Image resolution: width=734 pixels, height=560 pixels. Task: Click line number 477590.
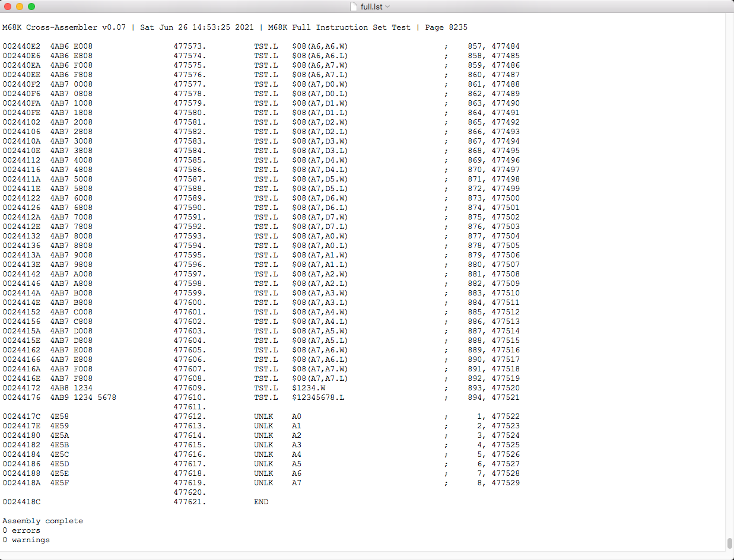pyautogui.click(x=190, y=208)
